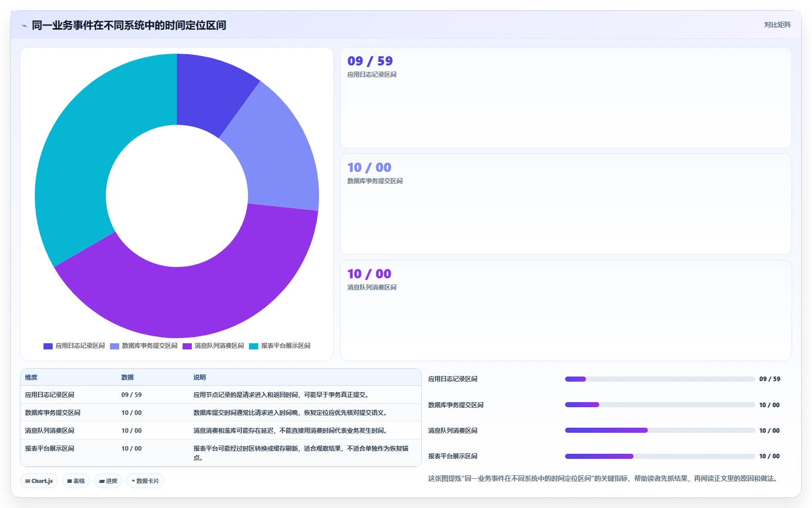Screen dimensions: 812x508
Task: Toggle the 数据库事务提交区间 legend swatch
Action: 115,346
